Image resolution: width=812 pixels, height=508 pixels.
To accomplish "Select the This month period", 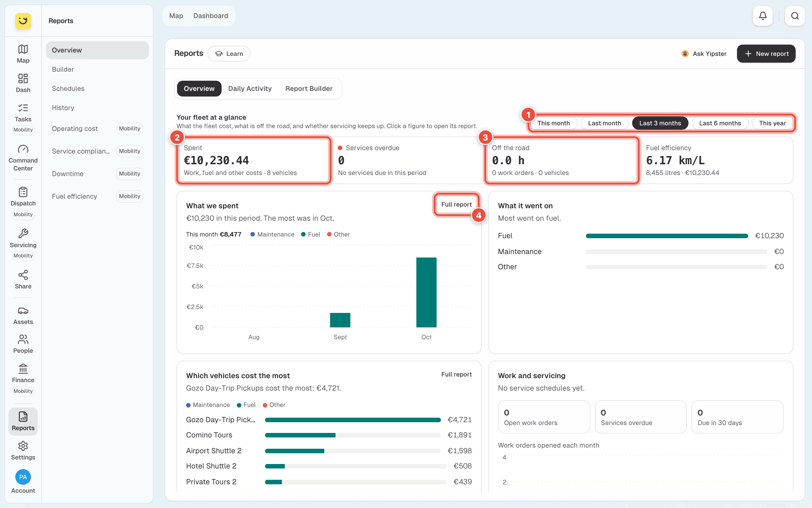I will (x=553, y=123).
